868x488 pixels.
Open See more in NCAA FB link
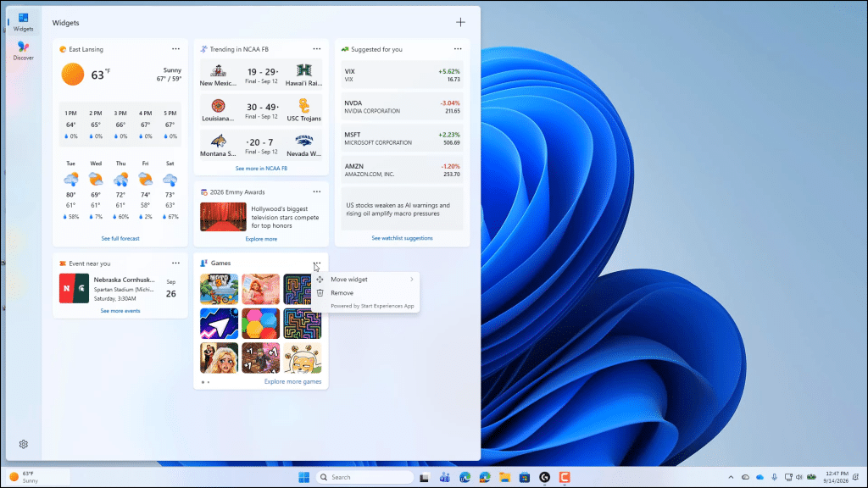click(261, 169)
